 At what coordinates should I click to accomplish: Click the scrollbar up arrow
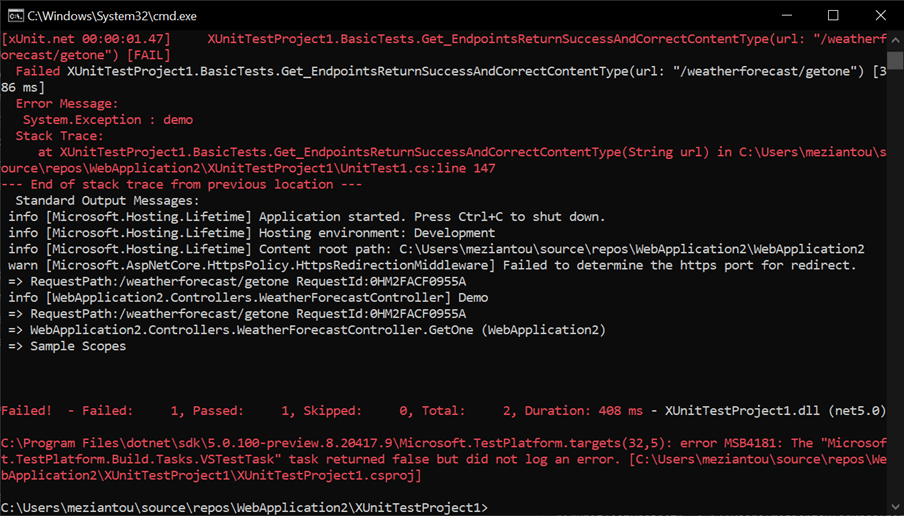click(895, 38)
